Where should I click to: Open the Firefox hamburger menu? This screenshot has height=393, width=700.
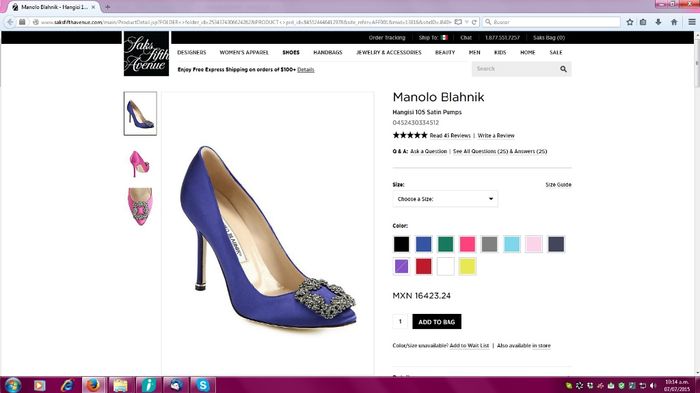[x=692, y=22]
